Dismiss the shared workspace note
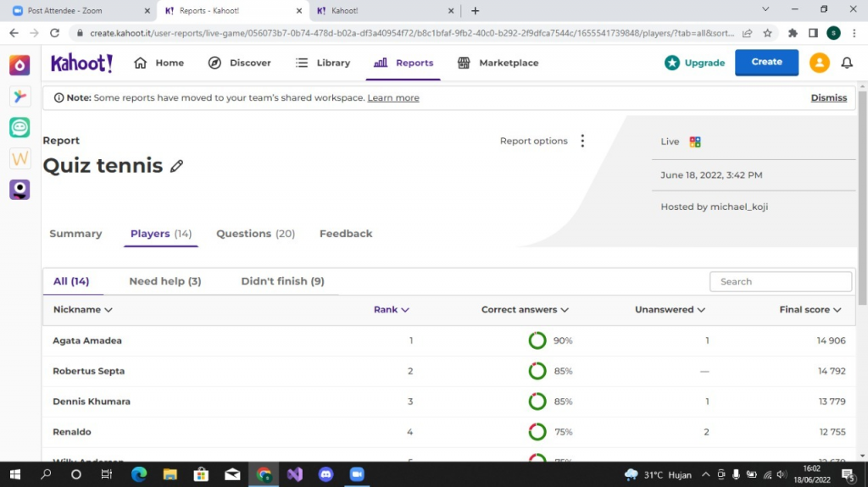 coord(829,98)
